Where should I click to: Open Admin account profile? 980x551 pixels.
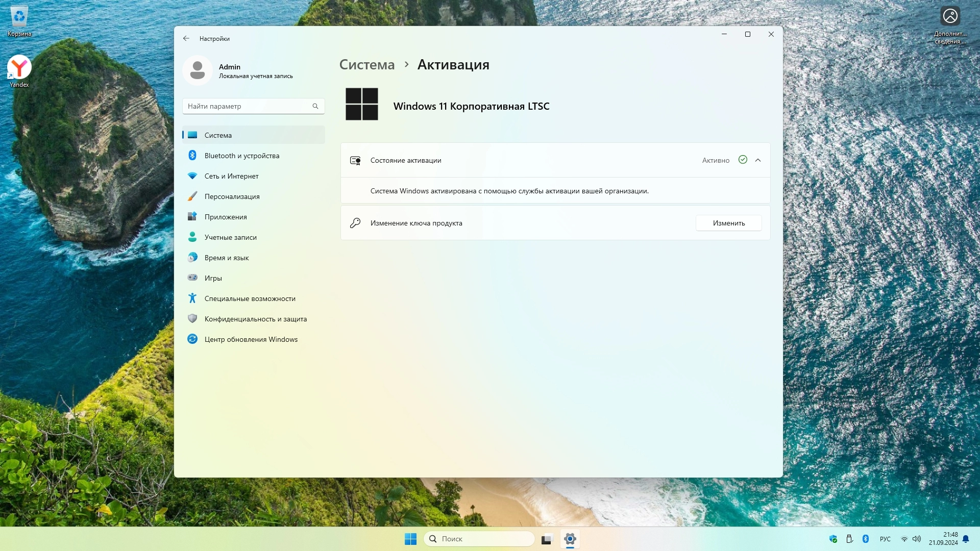[x=237, y=70]
